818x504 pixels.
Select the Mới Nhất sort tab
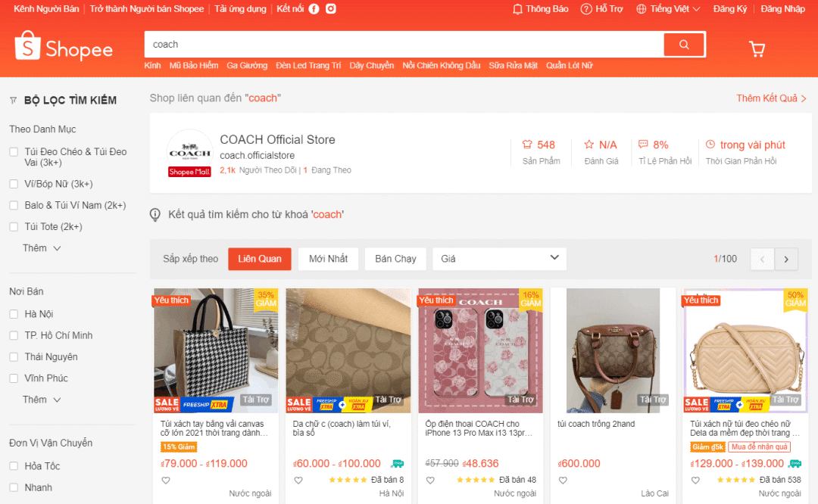pos(328,258)
